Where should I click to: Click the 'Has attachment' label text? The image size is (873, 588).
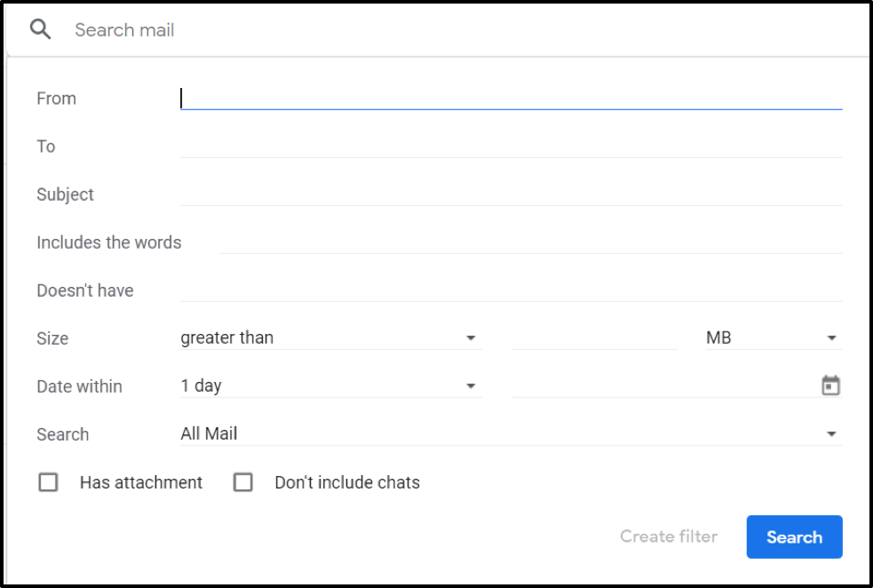click(140, 482)
